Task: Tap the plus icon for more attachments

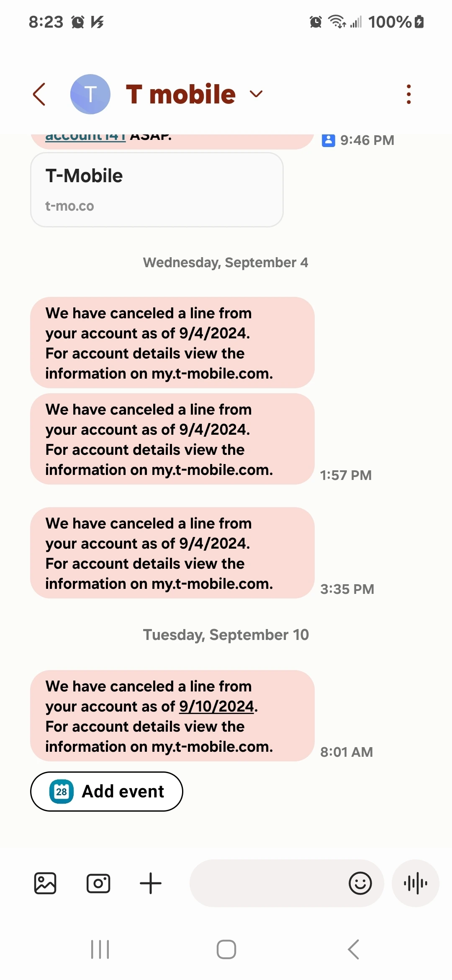Action: coord(151,883)
